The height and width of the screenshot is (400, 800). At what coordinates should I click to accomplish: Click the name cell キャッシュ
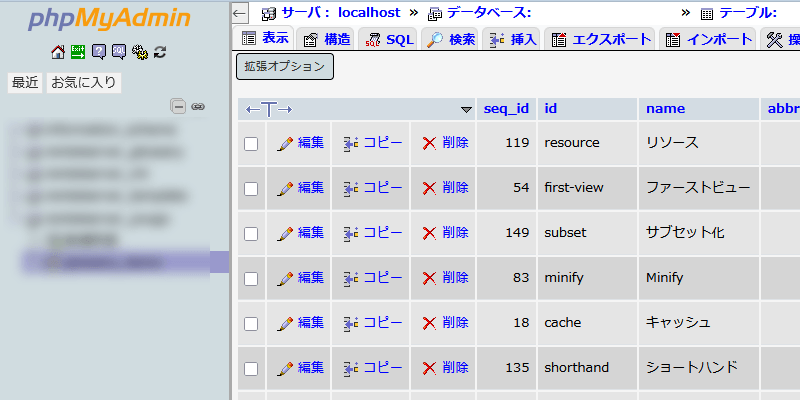pyautogui.click(x=678, y=322)
